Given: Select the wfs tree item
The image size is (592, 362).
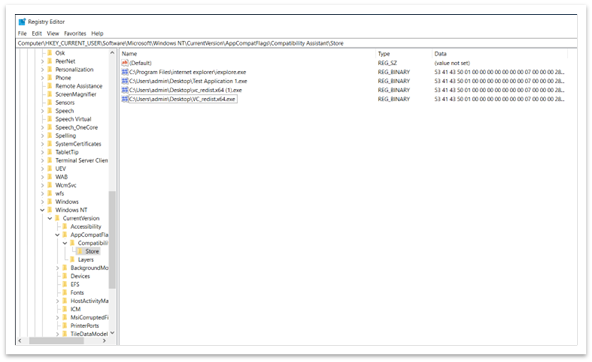Looking at the screenshot, I should [60, 194].
